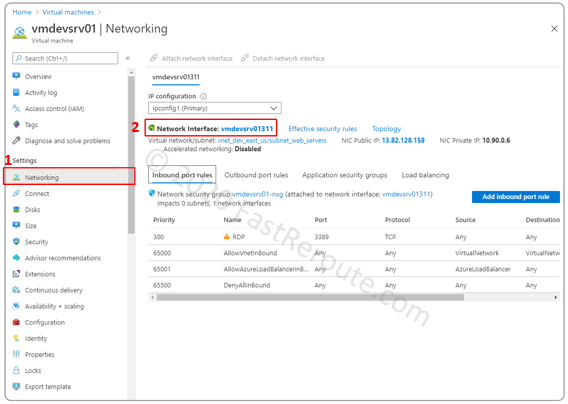The width and height of the screenshot is (568, 404).
Task: Switch to the Inbound port rules tab
Action: [x=182, y=175]
